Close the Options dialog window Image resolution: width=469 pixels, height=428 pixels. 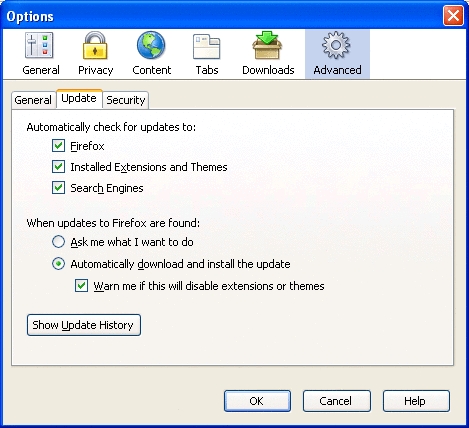453,16
